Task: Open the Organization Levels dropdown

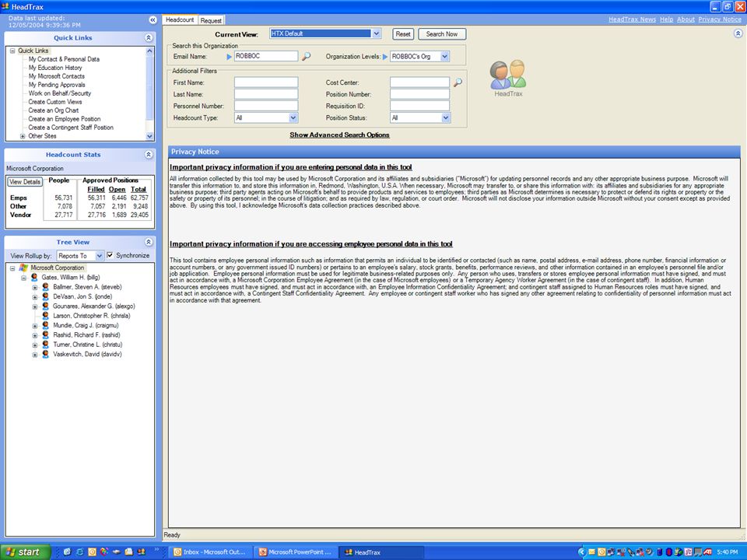Action: click(444, 56)
